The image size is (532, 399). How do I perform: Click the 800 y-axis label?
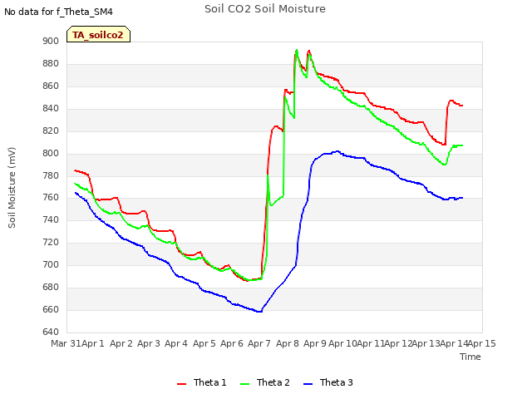tap(51, 153)
